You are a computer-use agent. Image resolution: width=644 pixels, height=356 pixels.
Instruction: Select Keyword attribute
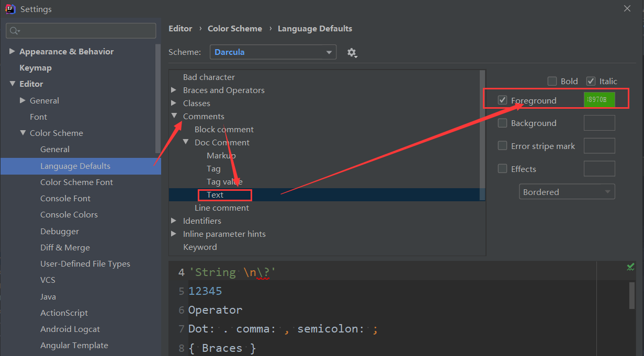tap(200, 247)
